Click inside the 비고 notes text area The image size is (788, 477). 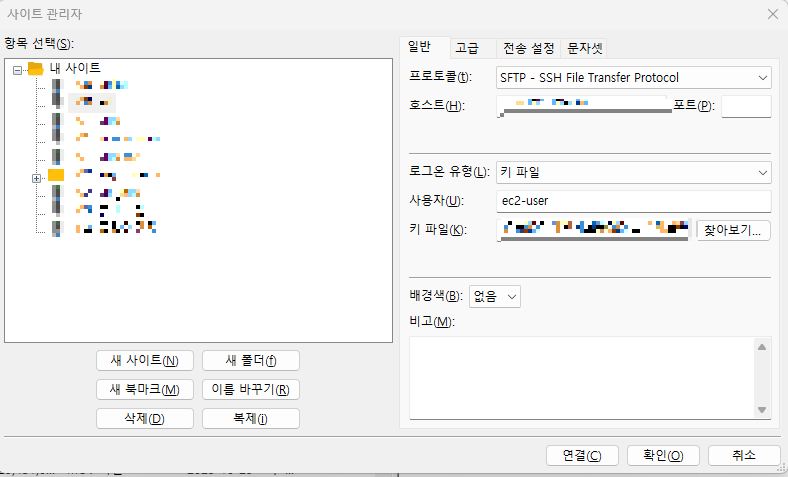(x=581, y=377)
